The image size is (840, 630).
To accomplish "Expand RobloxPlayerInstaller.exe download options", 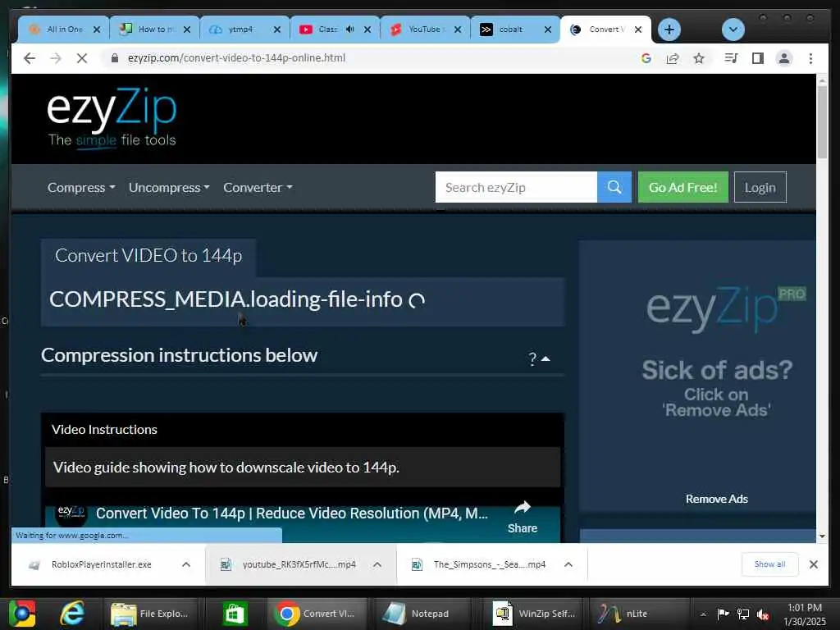I will (186, 564).
